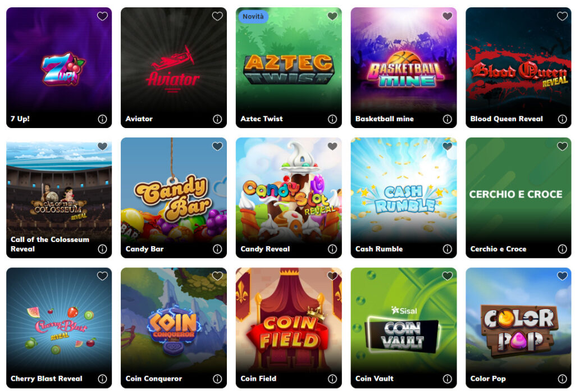Viewport: 575px width, 392px height.
Task: Click the Novità badge on Aztec Twist
Action: (x=253, y=16)
